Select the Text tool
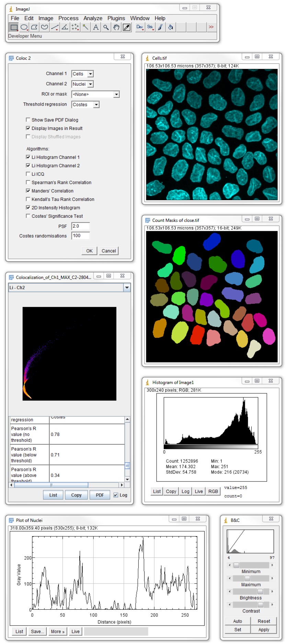287x644 pixels. pos(96,27)
